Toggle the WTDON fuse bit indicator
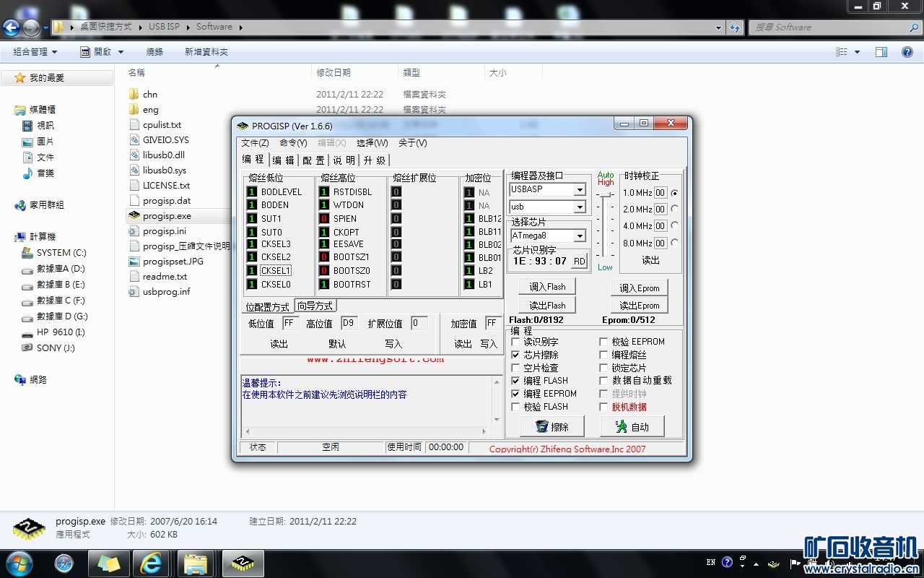Screen dimensions: 924x578 tap(324, 205)
